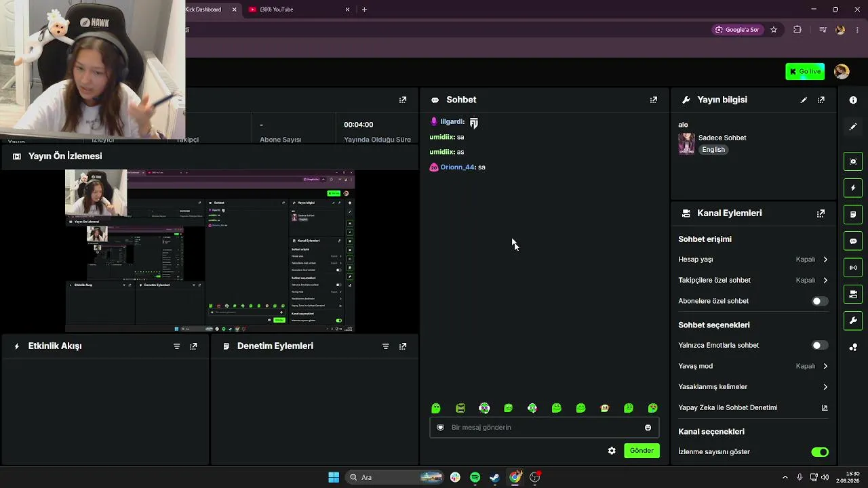Focus the Bir mesaj gönderin input

[x=545, y=428]
